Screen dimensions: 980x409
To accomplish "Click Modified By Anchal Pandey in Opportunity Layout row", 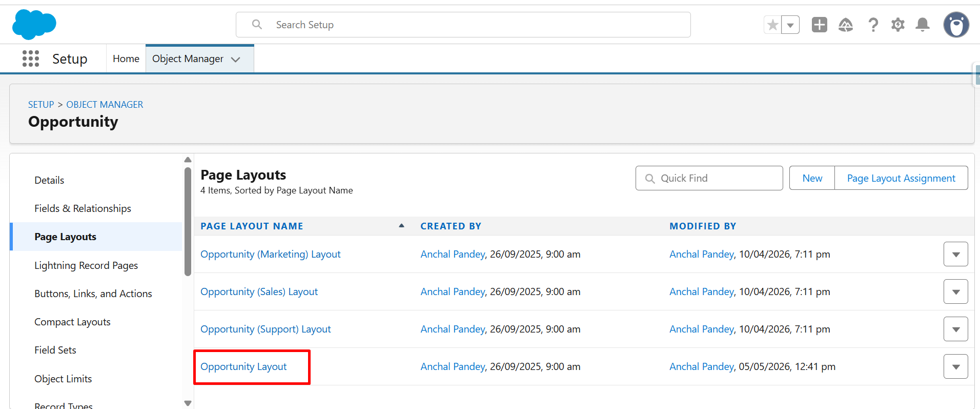I will pos(702,366).
